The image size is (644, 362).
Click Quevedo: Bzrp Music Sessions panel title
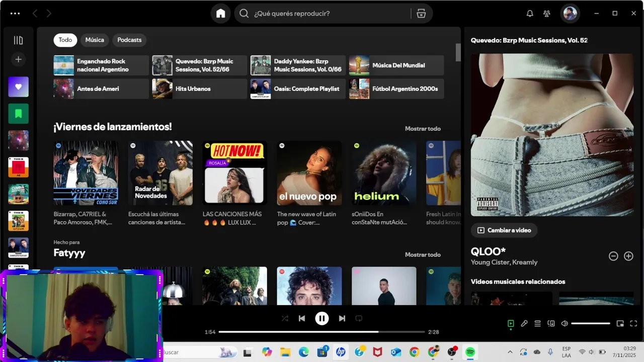529,40
